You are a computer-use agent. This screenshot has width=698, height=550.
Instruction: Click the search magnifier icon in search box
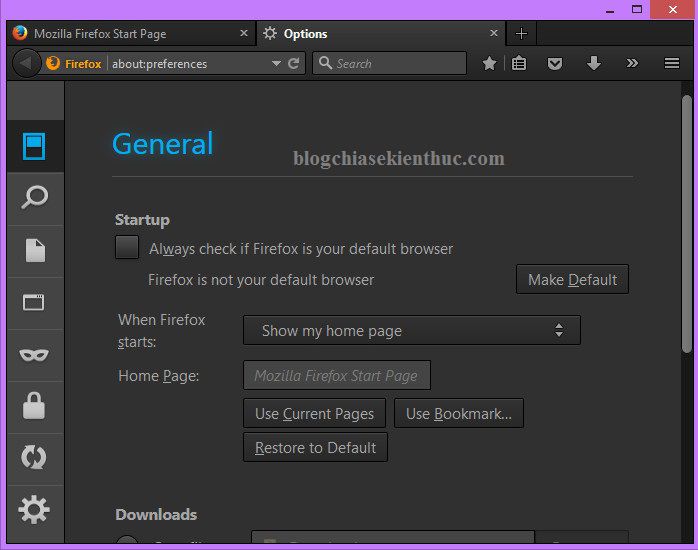pos(325,63)
